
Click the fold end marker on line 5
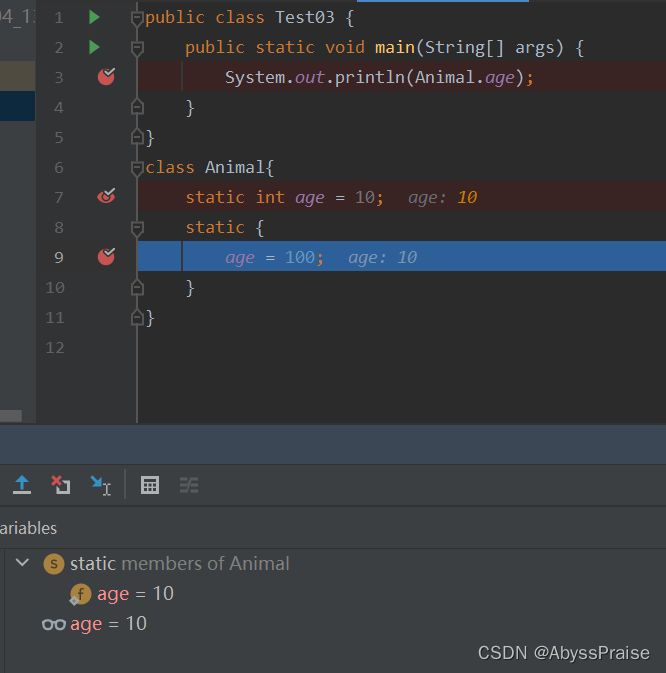point(137,137)
